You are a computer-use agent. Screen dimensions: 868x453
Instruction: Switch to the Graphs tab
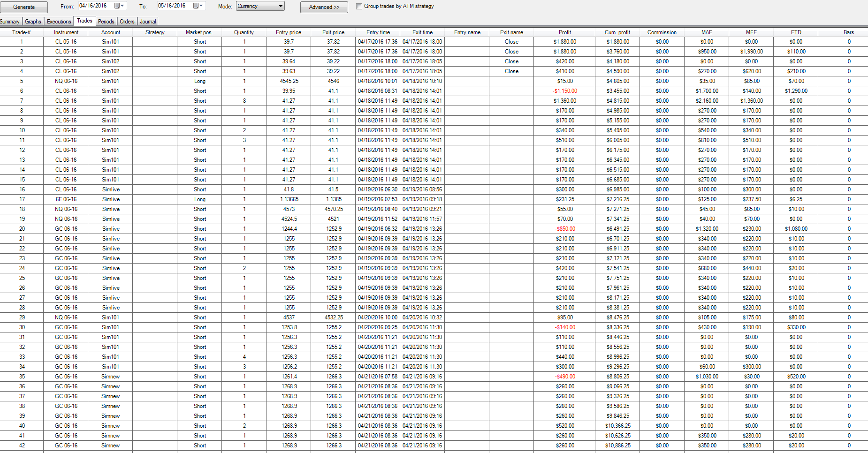pos(33,22)
